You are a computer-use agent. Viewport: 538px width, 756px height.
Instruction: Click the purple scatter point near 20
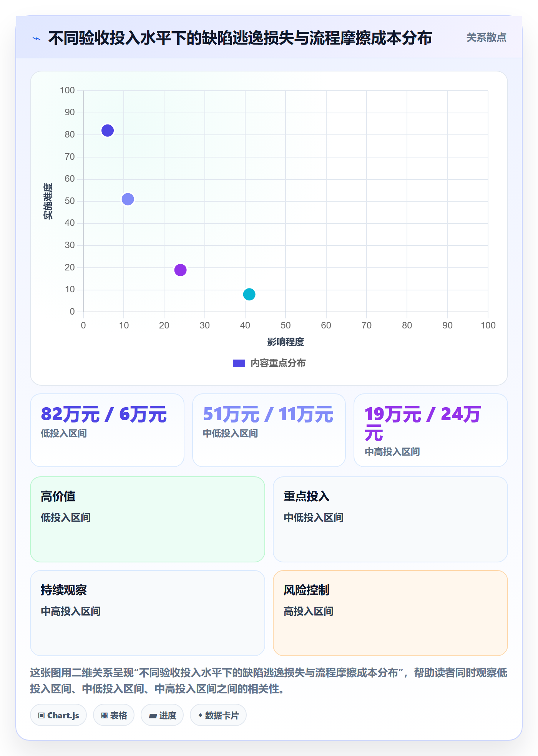pyautogui.click(x=180, y=270)
